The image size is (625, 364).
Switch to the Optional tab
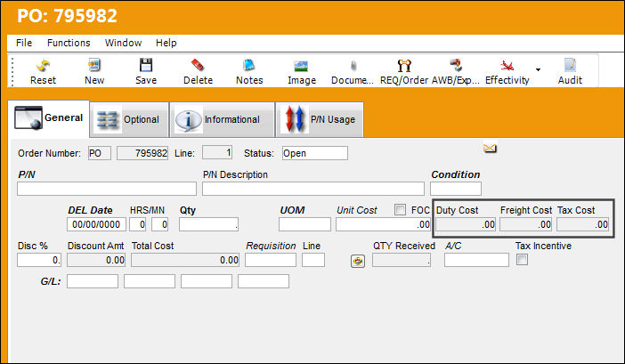click(x=129, y=119)
